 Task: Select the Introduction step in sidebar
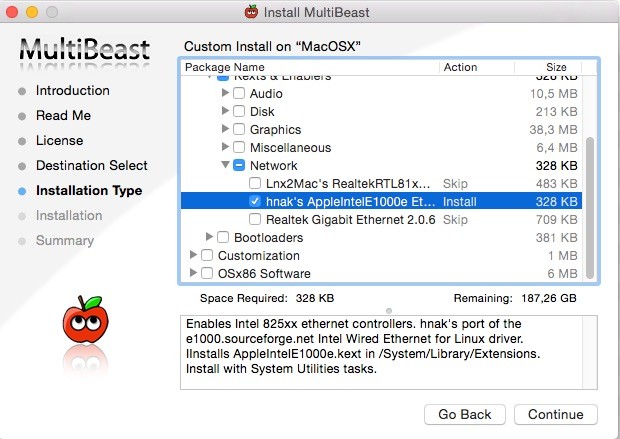point(73,91)
